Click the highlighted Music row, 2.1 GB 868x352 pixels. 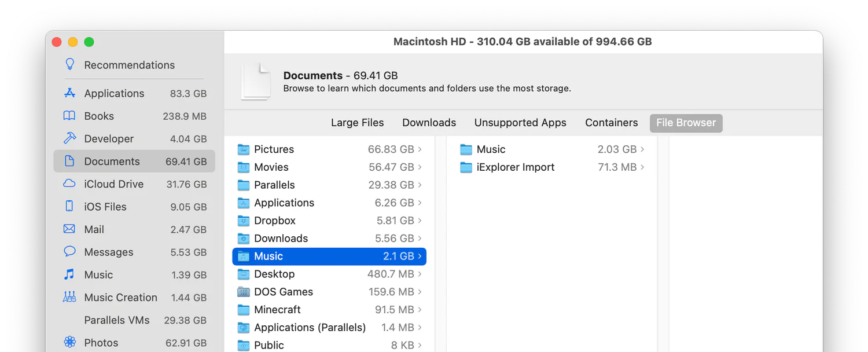tap(329, 256)
